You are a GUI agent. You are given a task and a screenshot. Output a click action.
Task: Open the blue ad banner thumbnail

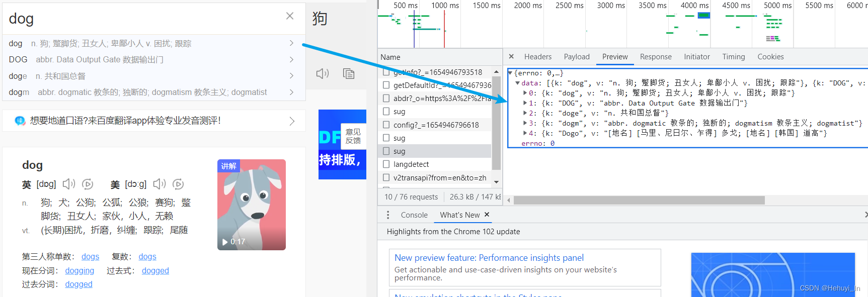pyautogui.click(x=342, y=144)
